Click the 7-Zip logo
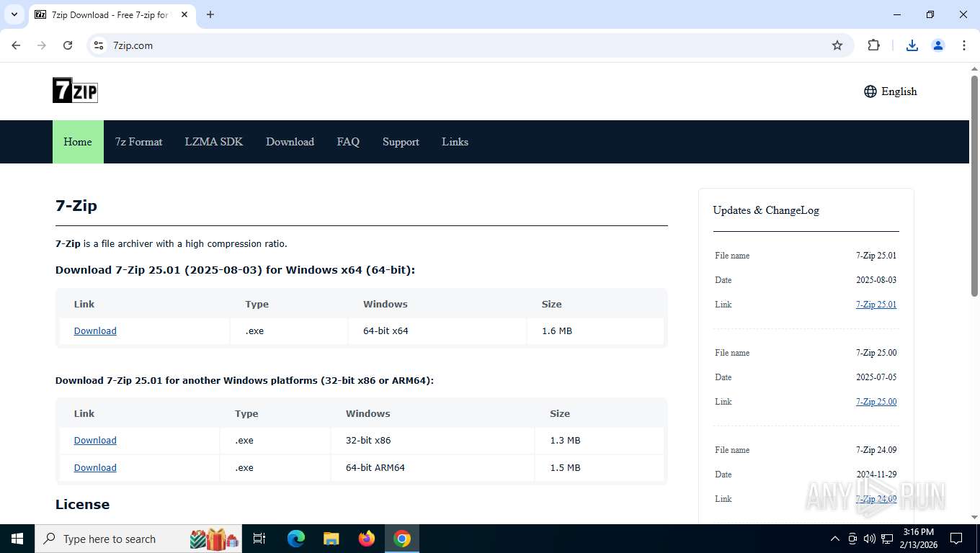 tap(75, 90)
